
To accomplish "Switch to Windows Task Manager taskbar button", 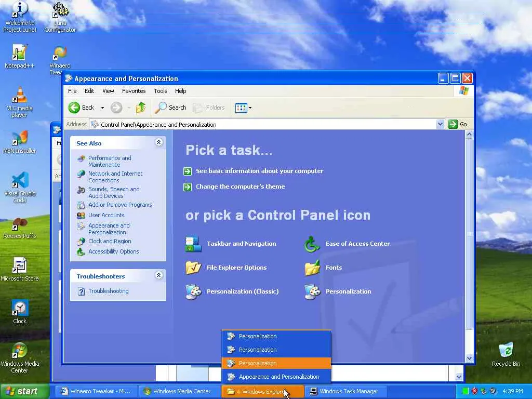I will tap(345, 392).
